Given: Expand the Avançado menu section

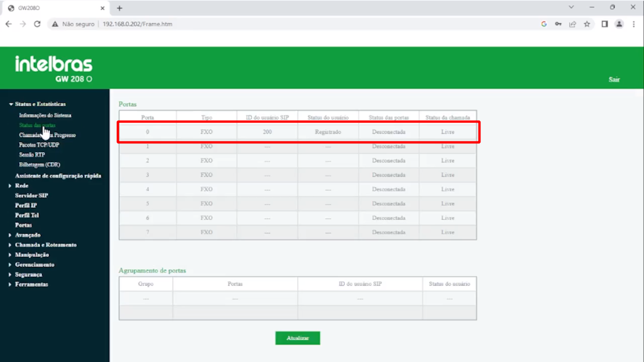Looking at the screenshot, I should [27, 235].
